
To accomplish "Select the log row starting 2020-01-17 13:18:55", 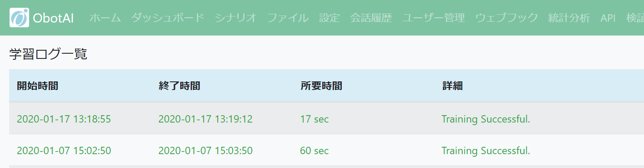I will pyautogui.click(x=327, y=119).
